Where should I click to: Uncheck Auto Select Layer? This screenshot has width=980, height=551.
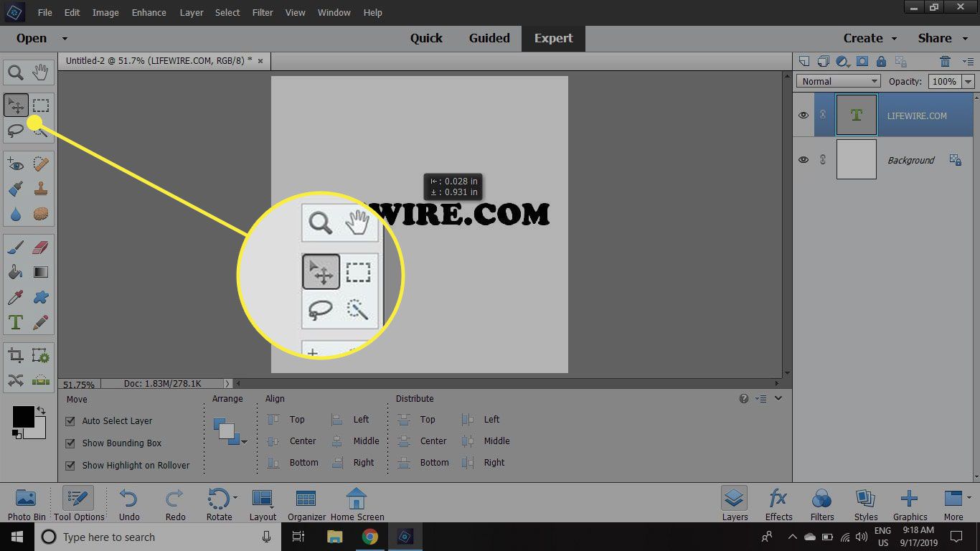[70, 421]
